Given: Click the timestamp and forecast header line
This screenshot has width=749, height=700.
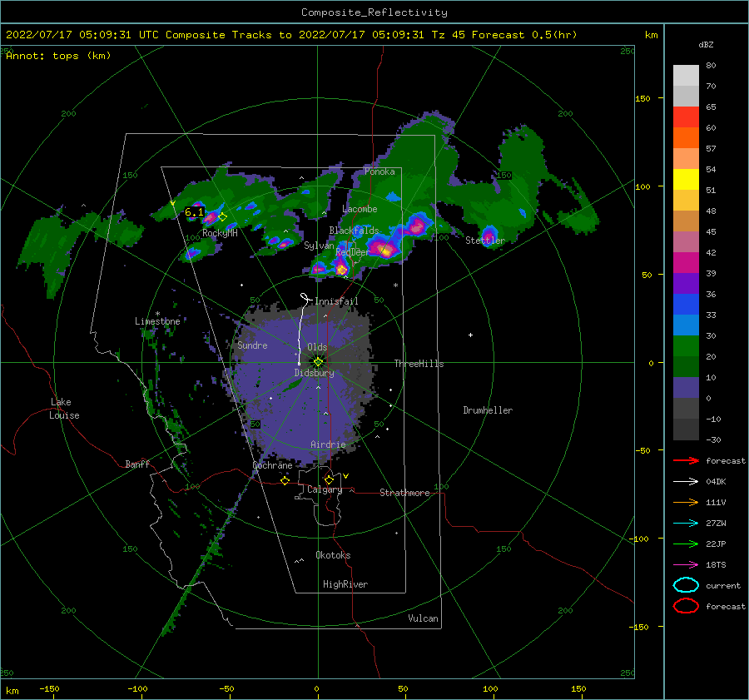Looking at the screenshot, I should pyautogui.click(x=291, y=35).
